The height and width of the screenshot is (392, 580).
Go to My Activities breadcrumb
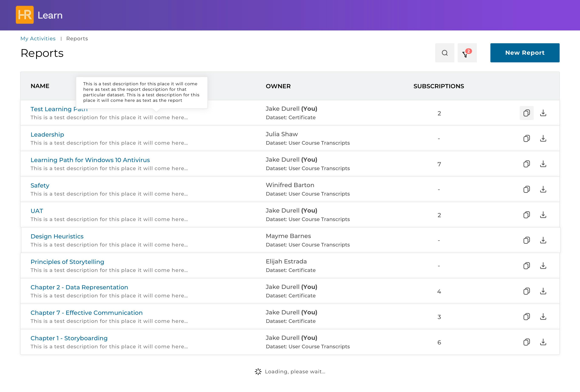(x=38, y=39)
